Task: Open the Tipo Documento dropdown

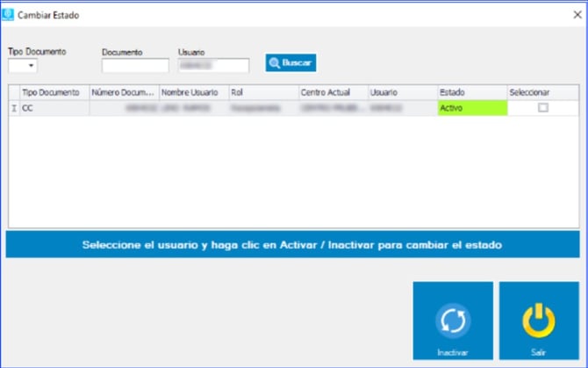Action: pos(24,66)
